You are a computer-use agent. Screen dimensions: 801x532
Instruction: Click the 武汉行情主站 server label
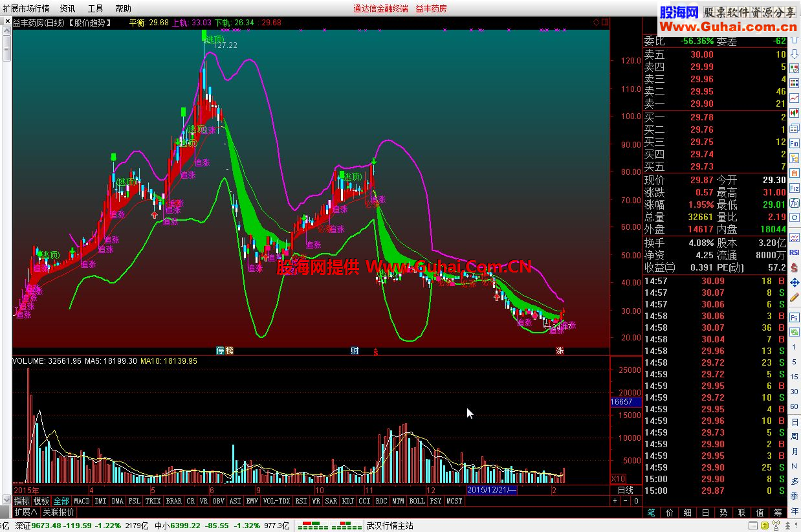[390, 526]
